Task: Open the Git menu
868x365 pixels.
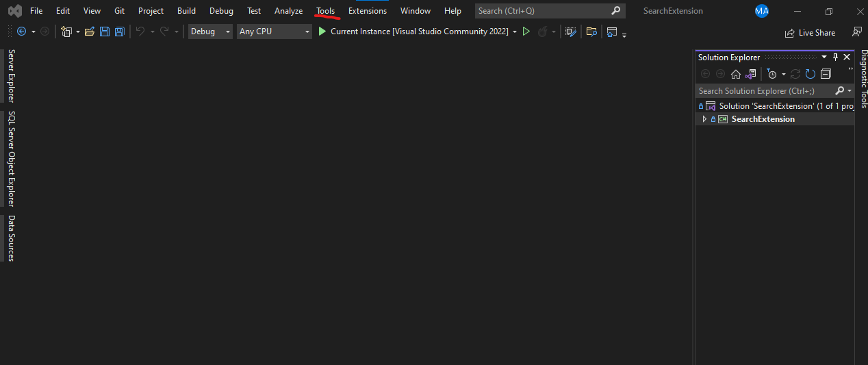Action: pyautogui.click(x=119, y=11)
